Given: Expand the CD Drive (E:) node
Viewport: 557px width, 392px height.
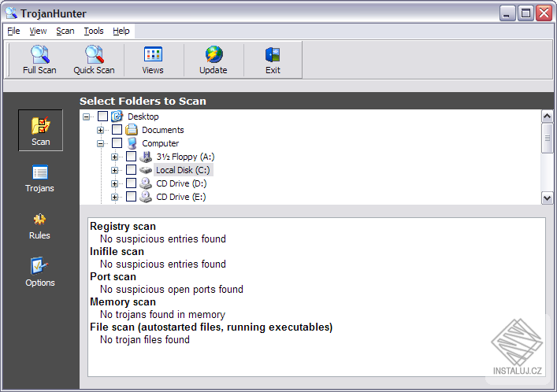Looking at the screenshot, I should click(x=114, y=197).
